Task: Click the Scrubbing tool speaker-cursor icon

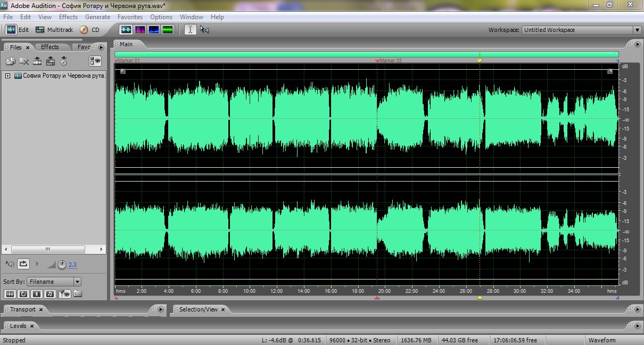Action: 204,30
